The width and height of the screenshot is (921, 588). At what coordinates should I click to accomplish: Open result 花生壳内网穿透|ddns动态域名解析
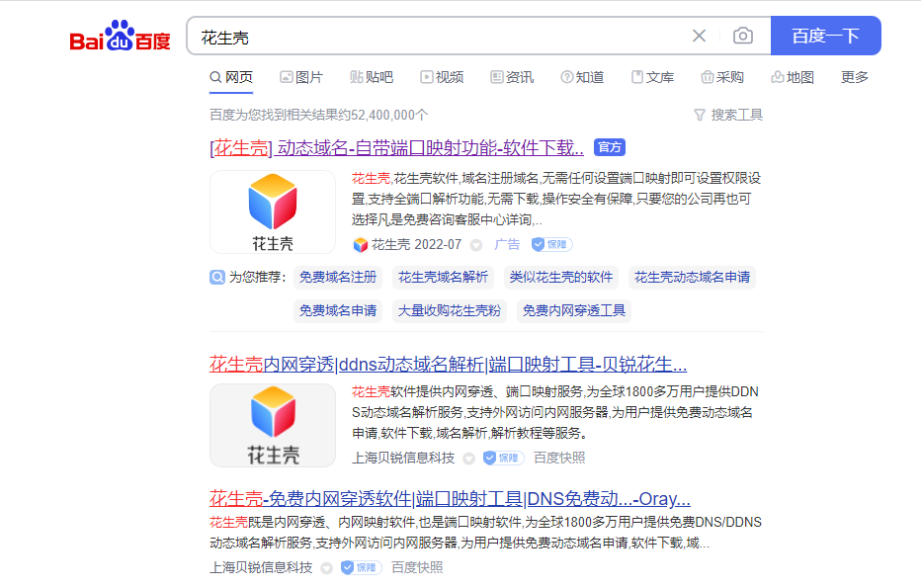[x=449, y=365]
